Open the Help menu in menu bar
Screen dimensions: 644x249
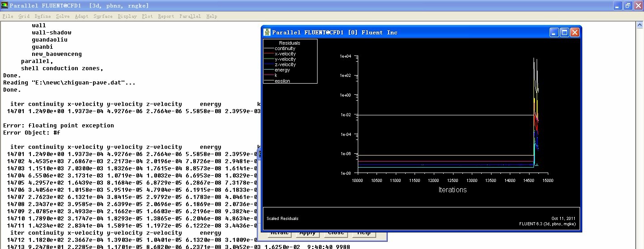pyautogui.click(x=212, y=16)
